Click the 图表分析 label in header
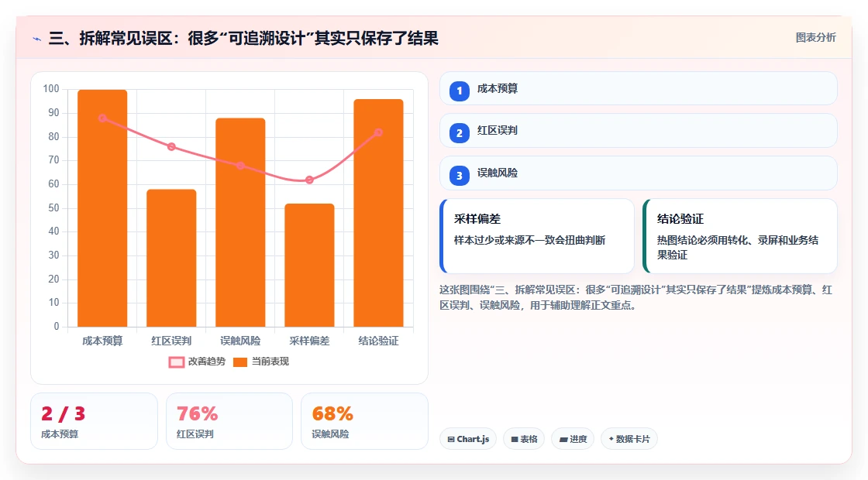Viewport: 868px width, 480px height. point(815,38)
